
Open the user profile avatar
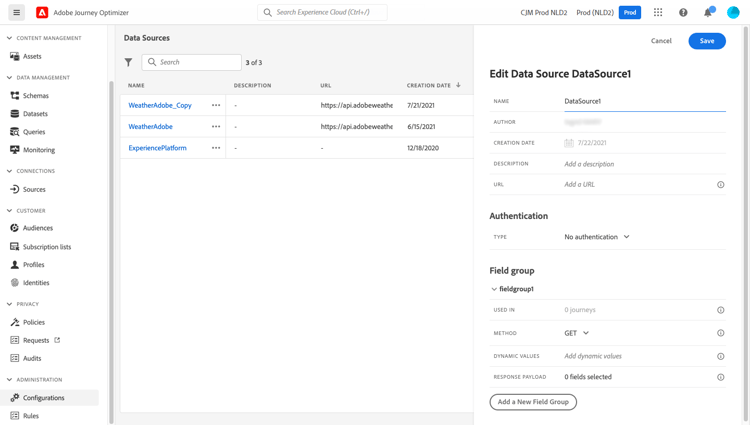tap(733, 13)
